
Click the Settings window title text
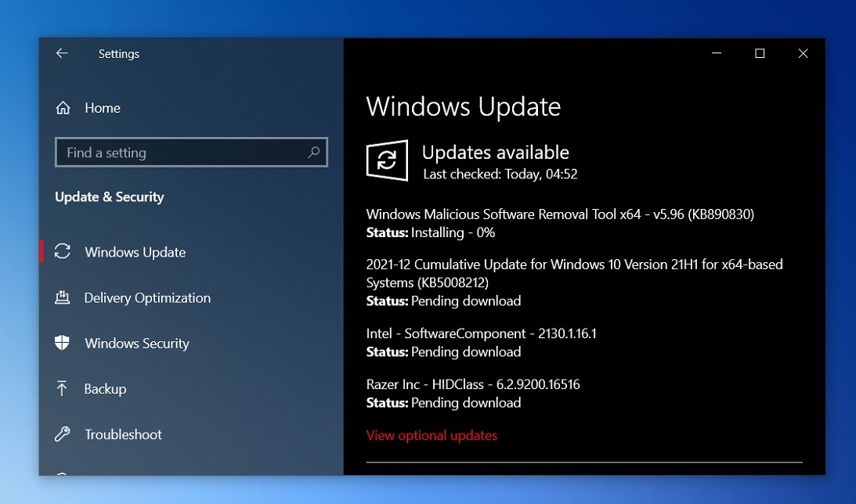tap(118, 53)
